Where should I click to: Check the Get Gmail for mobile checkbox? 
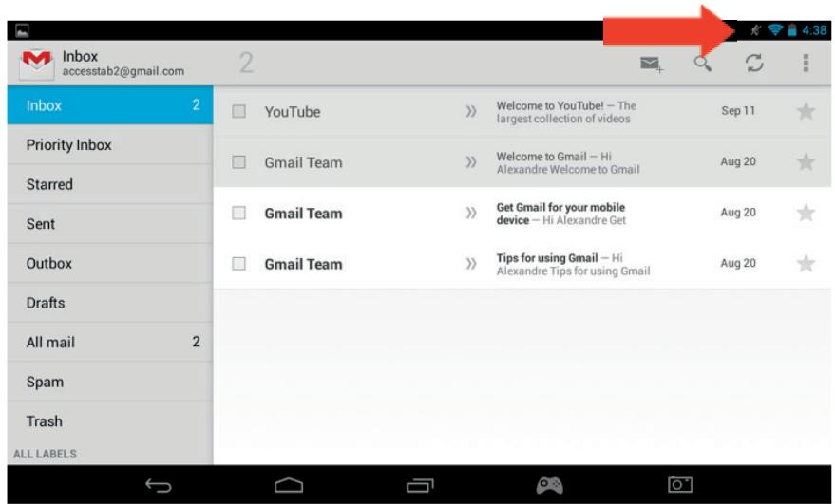click(238, 213)
